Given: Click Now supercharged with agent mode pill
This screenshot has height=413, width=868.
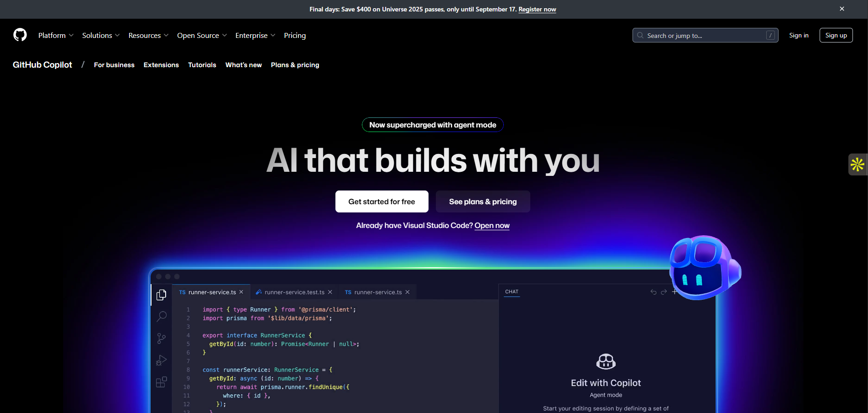Looking at the screenshot, I should [x=433, y=125].
